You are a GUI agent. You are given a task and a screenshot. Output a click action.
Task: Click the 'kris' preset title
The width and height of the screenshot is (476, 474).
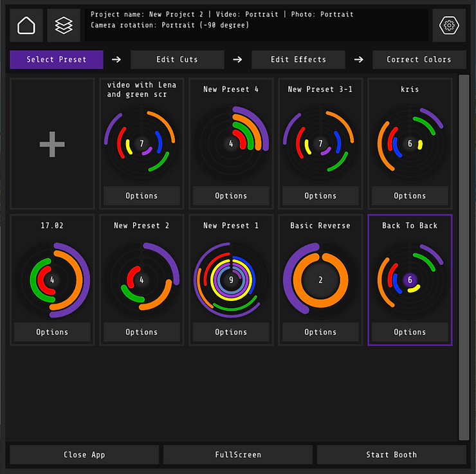[410, 89]
